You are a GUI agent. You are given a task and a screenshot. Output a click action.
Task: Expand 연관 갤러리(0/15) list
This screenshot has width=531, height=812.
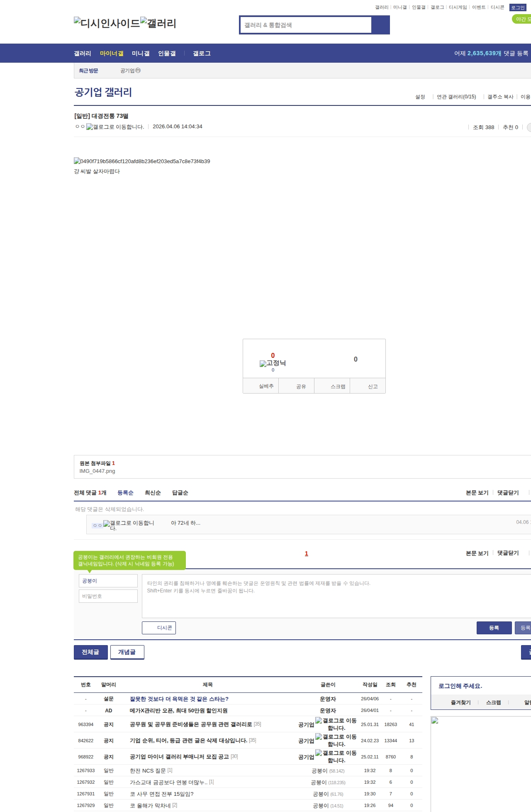coord(456,97)
